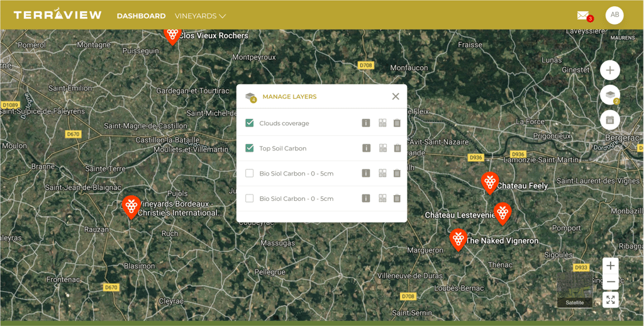The image size is (644, 326).
Task: Click the Manage Layers title text
Action: (x=289, y=97)
